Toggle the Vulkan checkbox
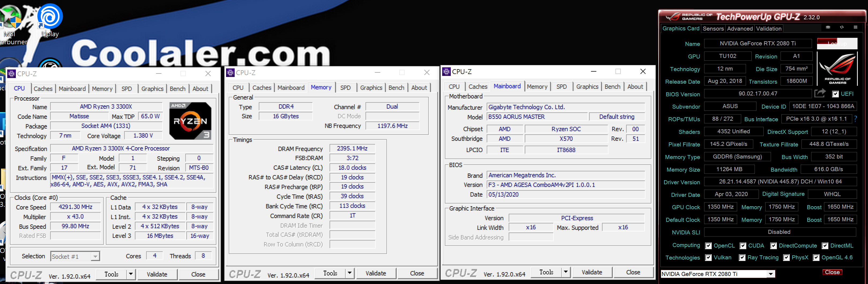868x284 pixels. coord(708,258)
